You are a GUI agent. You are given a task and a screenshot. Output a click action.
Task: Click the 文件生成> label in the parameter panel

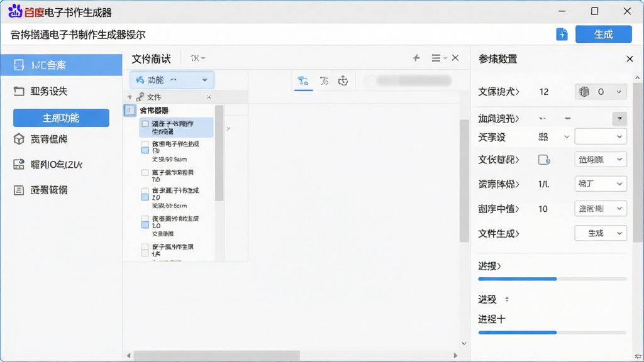click(499, 234)
